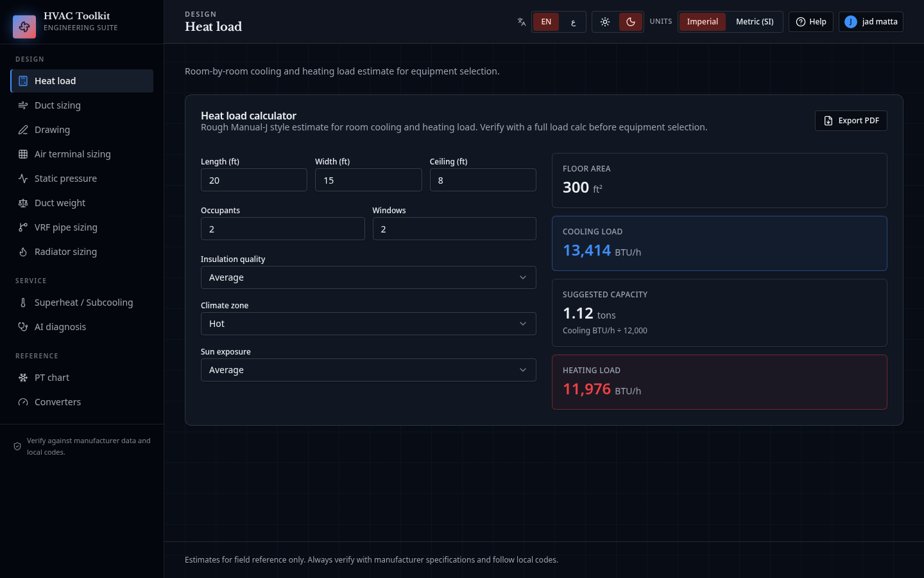Click the Heat load calculator icon in sidebar
The width and height of the screenshot is (924, 578).
pos(23,81)
